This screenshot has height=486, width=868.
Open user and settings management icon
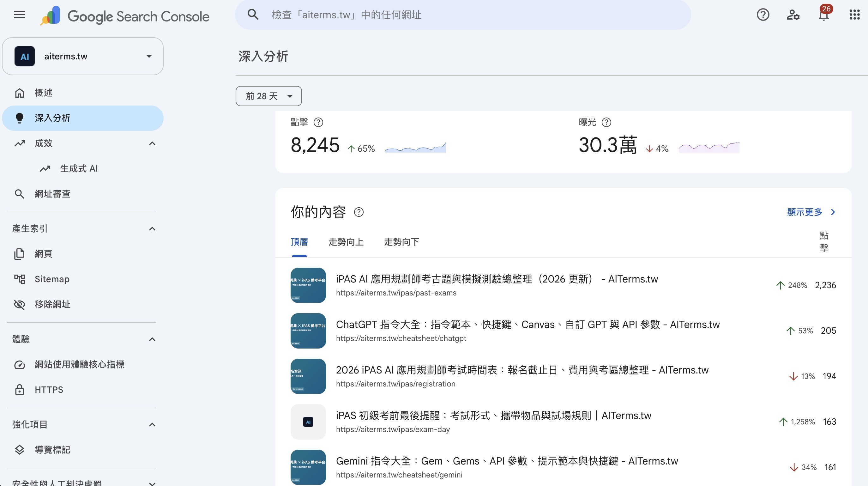tap(793, 15)
